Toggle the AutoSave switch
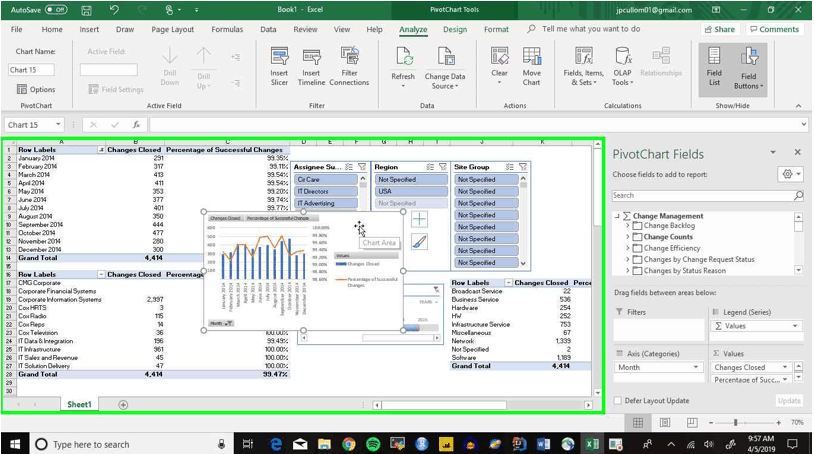Viewport: 814px width, 454px height. 56,9
